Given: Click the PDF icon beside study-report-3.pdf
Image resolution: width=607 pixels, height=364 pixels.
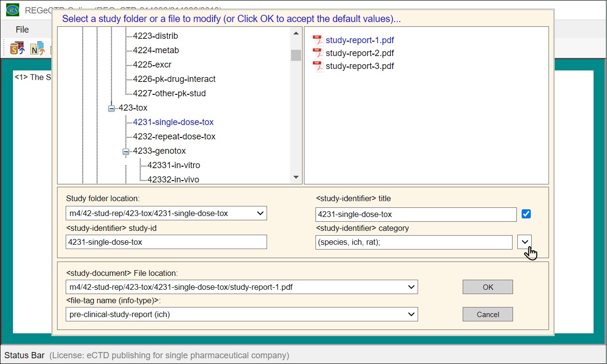Looking at the screenshot, I should [318, 66].
